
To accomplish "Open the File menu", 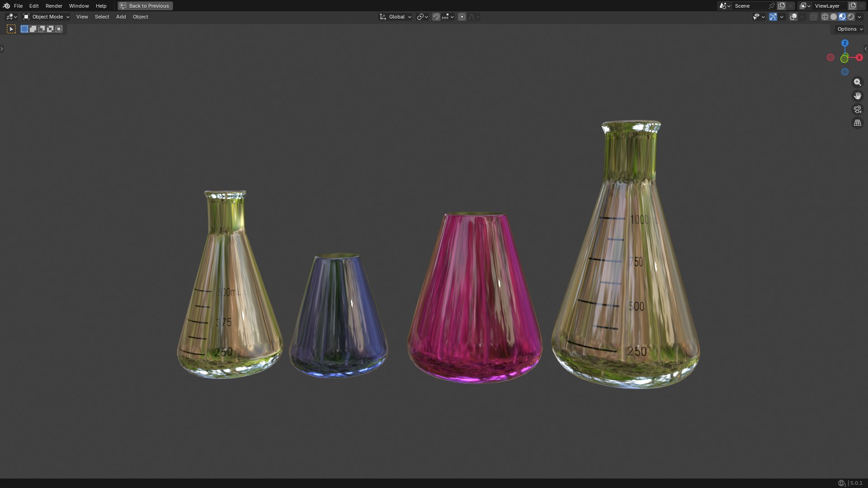I will point(18,6).
